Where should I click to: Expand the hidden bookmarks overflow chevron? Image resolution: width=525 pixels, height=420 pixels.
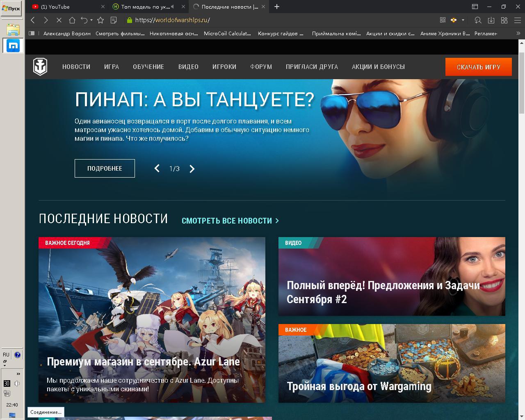518,33
